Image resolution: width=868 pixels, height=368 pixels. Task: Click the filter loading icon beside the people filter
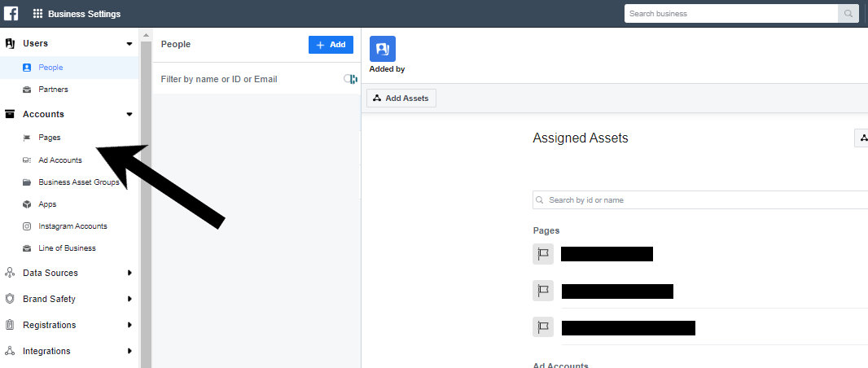(x=350, y=79)
